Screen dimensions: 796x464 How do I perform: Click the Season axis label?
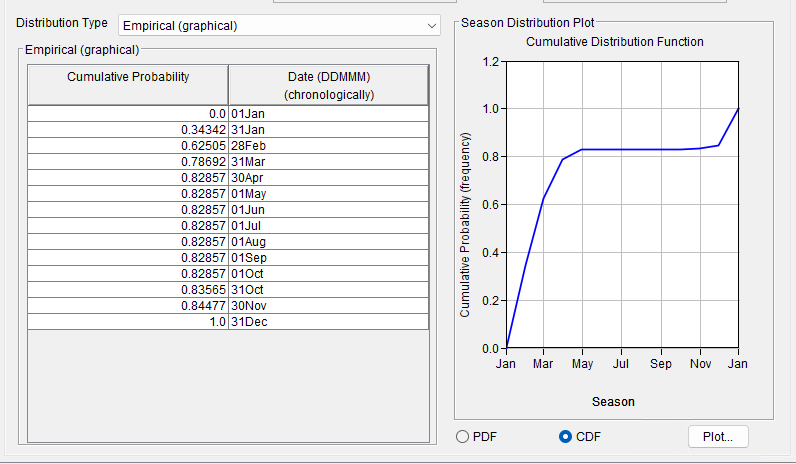613,402
